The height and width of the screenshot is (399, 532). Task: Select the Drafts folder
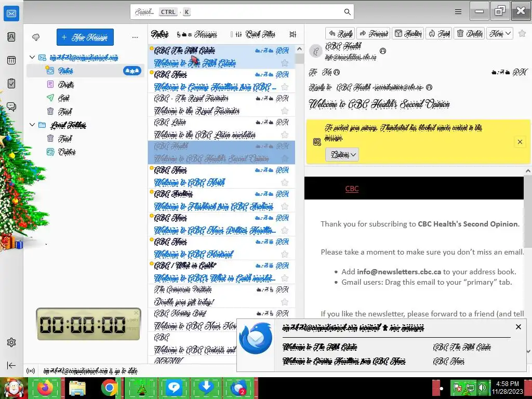(86, 84)
